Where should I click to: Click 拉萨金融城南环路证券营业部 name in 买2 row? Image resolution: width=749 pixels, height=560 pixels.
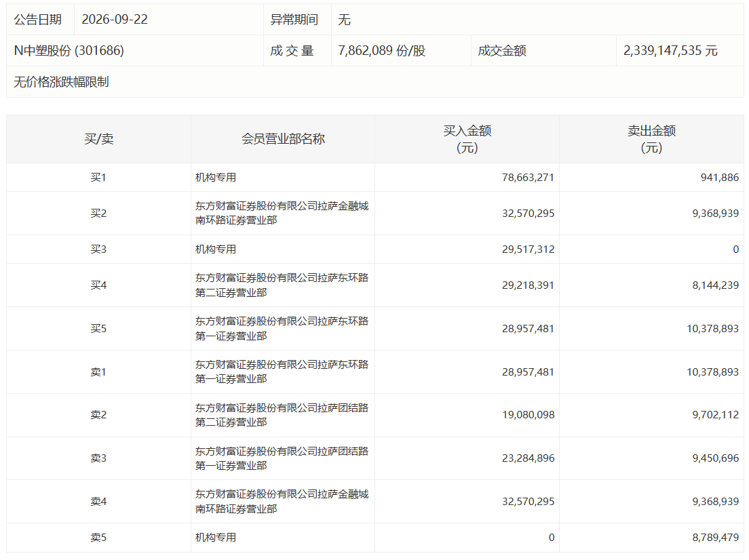point(282,213)
